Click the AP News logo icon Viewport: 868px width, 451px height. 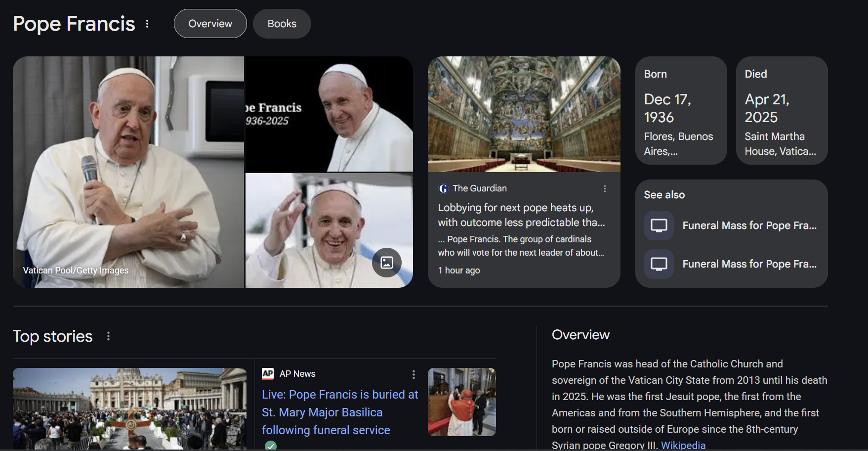268,374
